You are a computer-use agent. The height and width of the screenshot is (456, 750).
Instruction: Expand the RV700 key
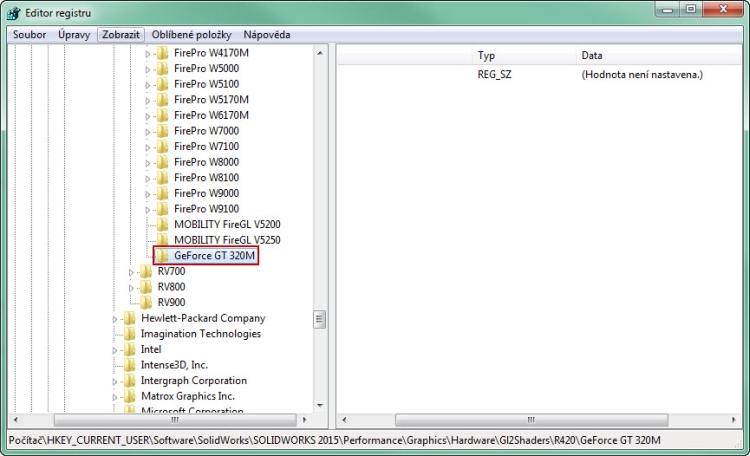[131, 272]
